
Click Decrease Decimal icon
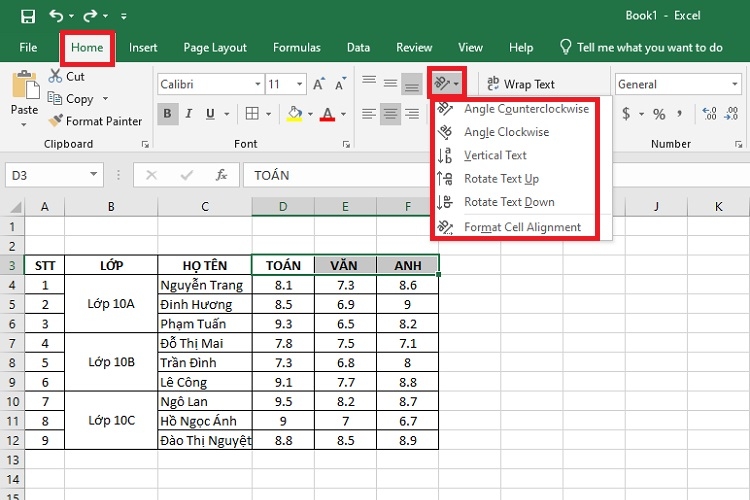(x=732, y=114)
